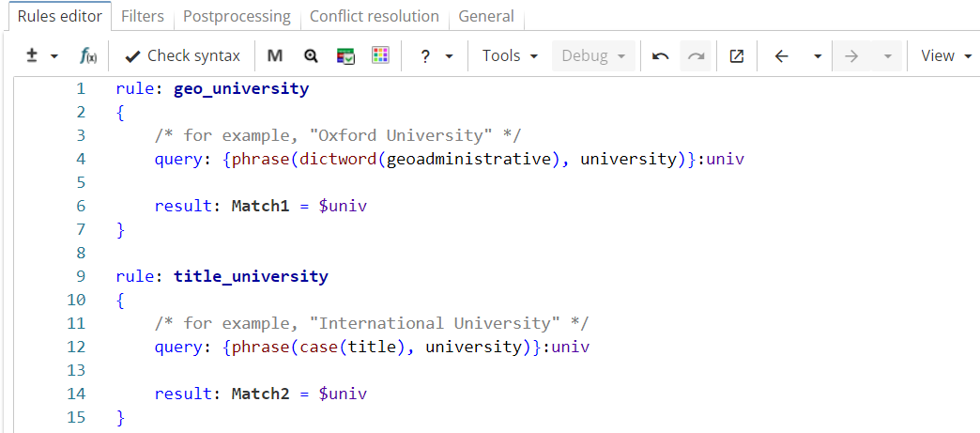Expand forward navigation history dropdown
This screenshot has height=433, width=980.
pyautogui.click(x=887, y=56)
